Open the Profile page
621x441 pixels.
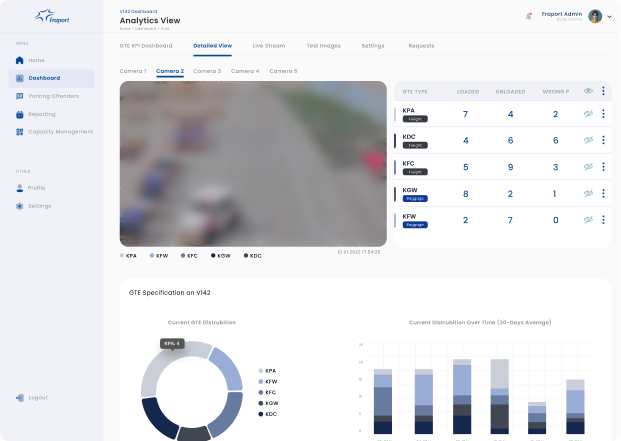pyautogui.click(x=36, y=188)
